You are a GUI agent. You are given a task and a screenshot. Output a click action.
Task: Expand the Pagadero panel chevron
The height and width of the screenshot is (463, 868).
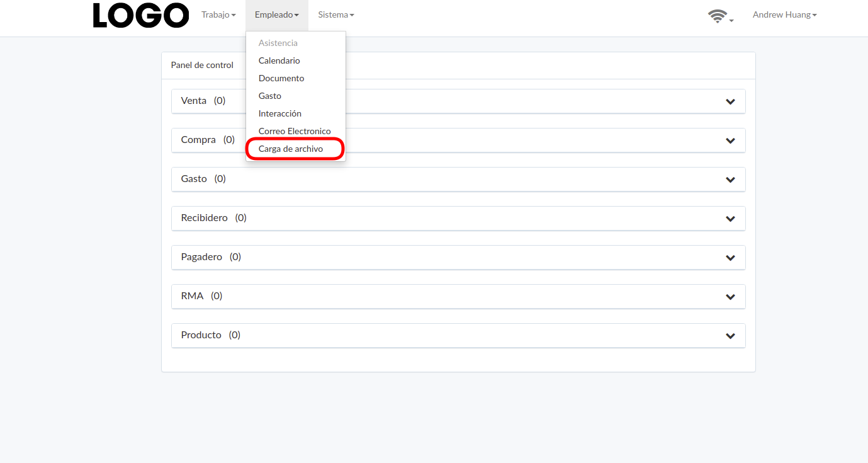pos(730,258)
